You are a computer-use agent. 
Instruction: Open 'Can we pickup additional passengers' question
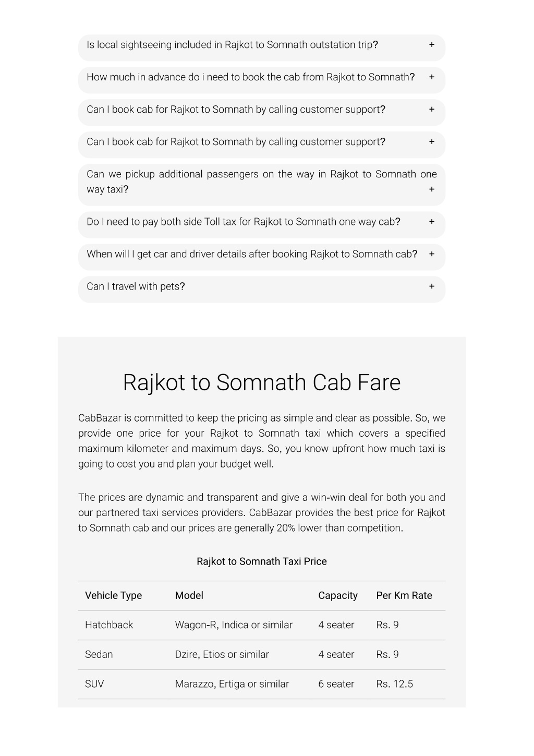coord(262,182)
